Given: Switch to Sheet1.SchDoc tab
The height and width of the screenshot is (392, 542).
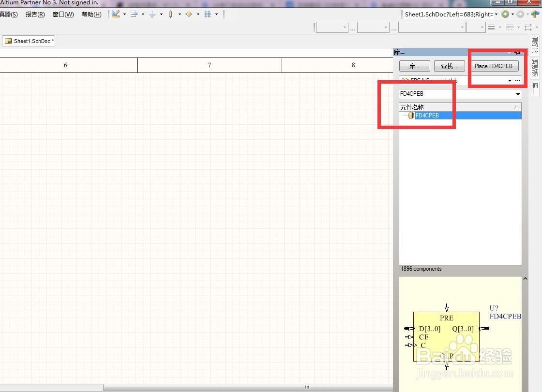Looking at the screenshot, I should 29,41.
